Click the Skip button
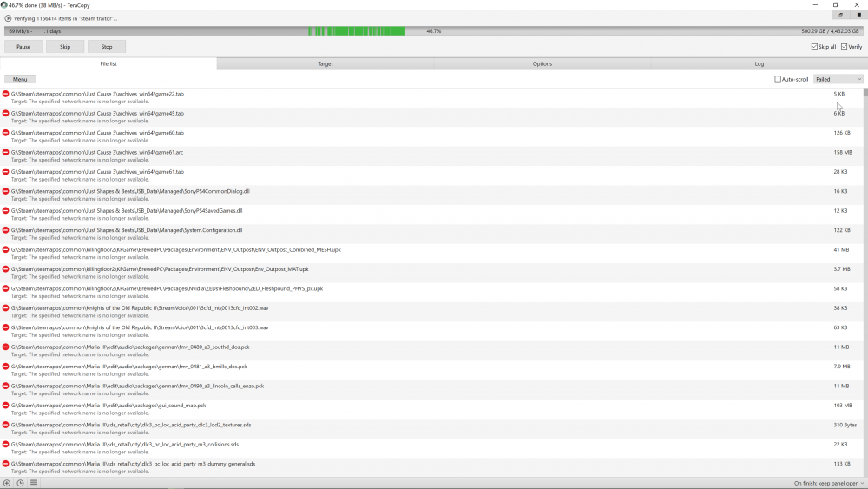The image size is (868, 489). 65,47
